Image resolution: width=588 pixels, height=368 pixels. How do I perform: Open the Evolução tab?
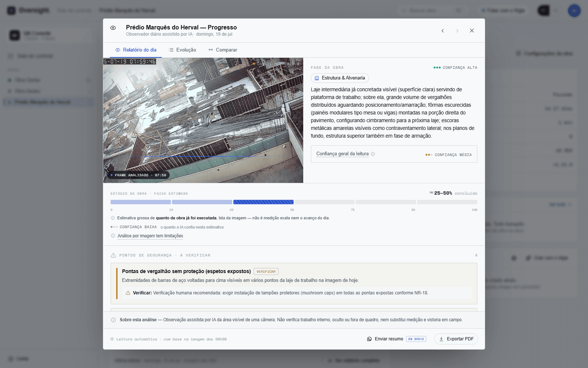[182, 50]
